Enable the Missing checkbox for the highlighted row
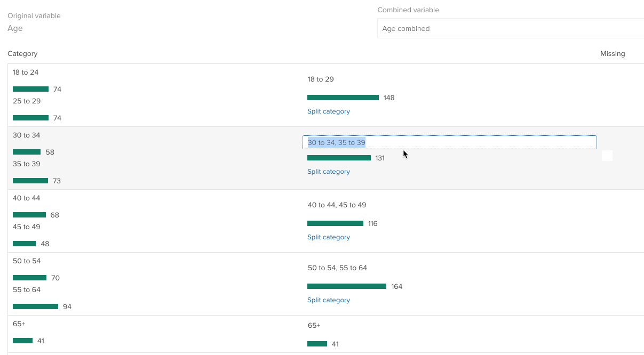 pos(607,155)
